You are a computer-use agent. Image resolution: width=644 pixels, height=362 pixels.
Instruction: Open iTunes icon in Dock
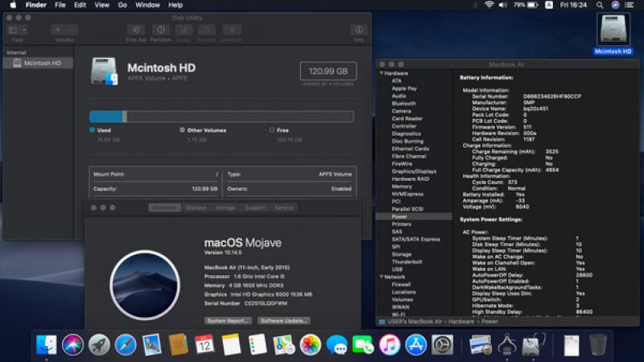[390, 344]
